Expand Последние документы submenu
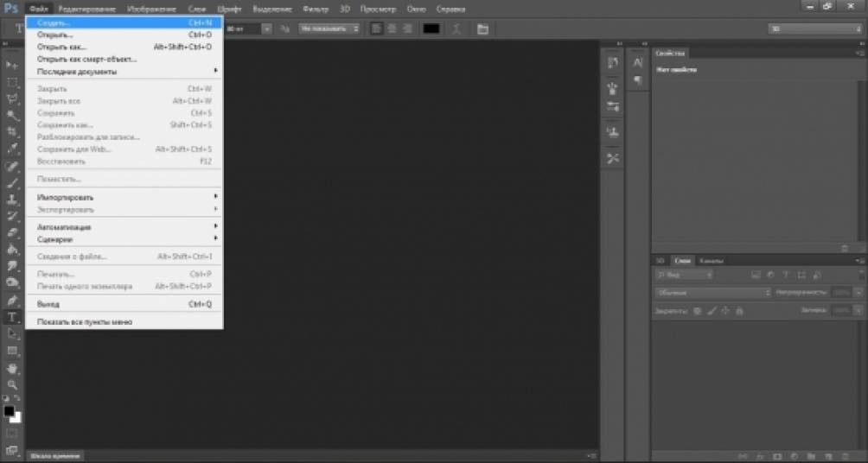Image resolution: width=868 pixels, height=463 pixels. (124, 72)
